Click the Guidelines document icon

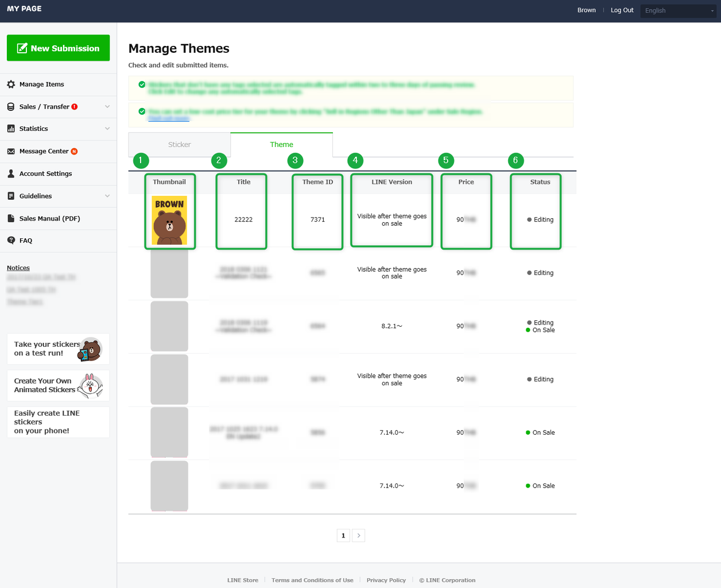(x=11, y=196)
